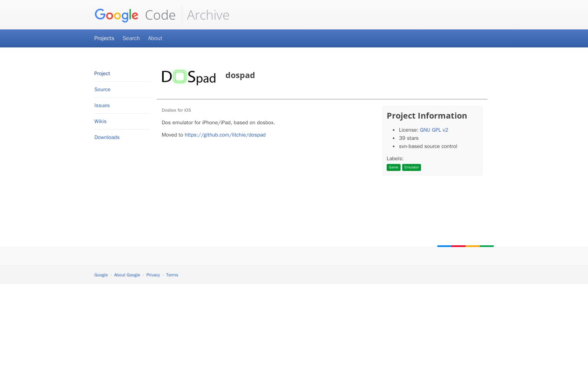Click the "Dosbox for iOS" summary text
Image resolution: width=588 pixels, height=368 pixels.
[176, 110]
